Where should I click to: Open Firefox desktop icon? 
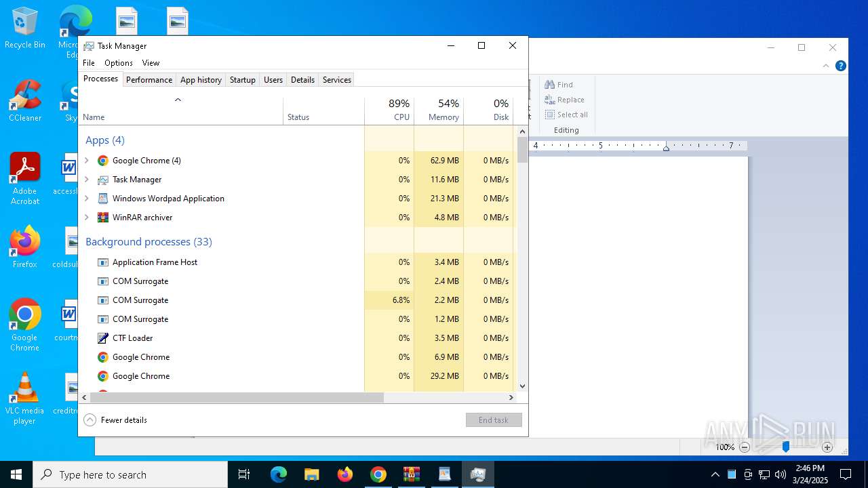[x=25, y=247]
